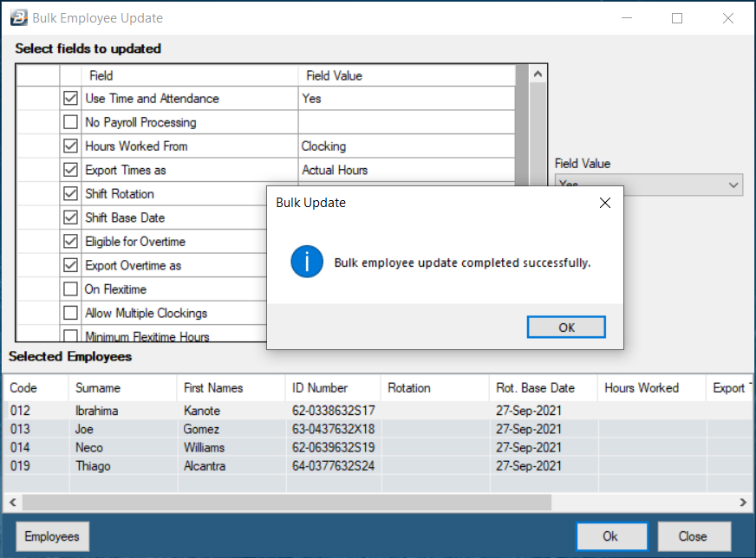Click the first name Kanote cell

click(231, 411)
